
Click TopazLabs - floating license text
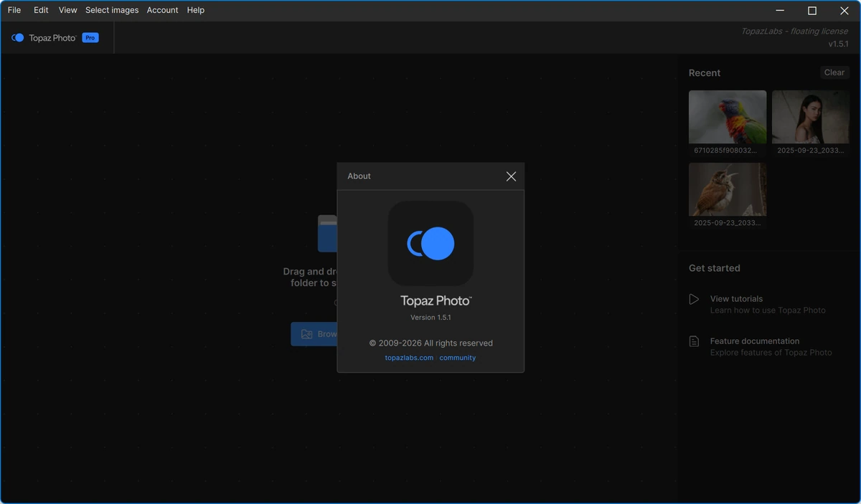[795, 32]
